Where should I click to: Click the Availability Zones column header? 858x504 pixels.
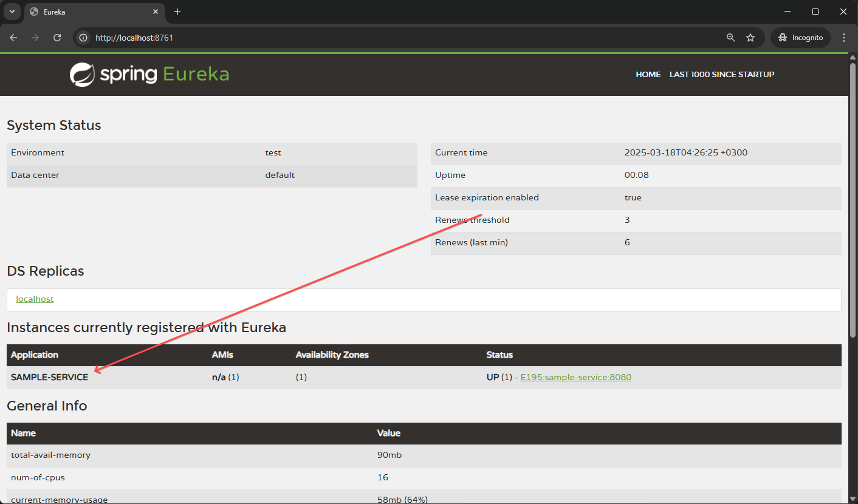click(332, 355)
